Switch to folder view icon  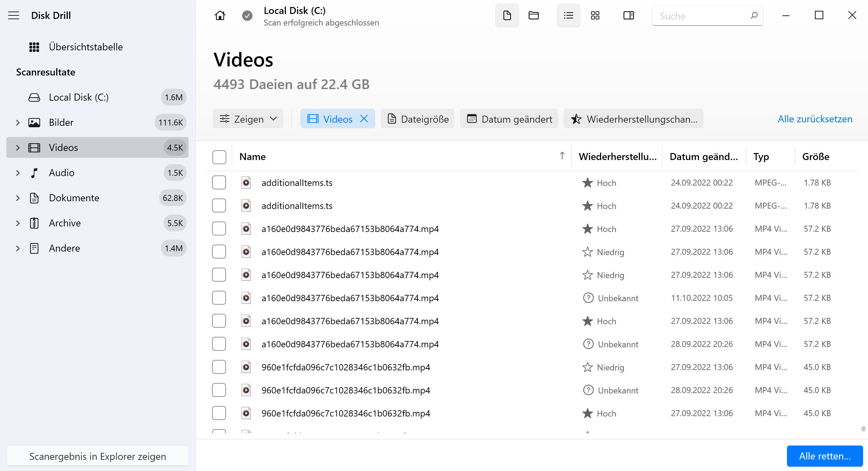coord(533,15)
